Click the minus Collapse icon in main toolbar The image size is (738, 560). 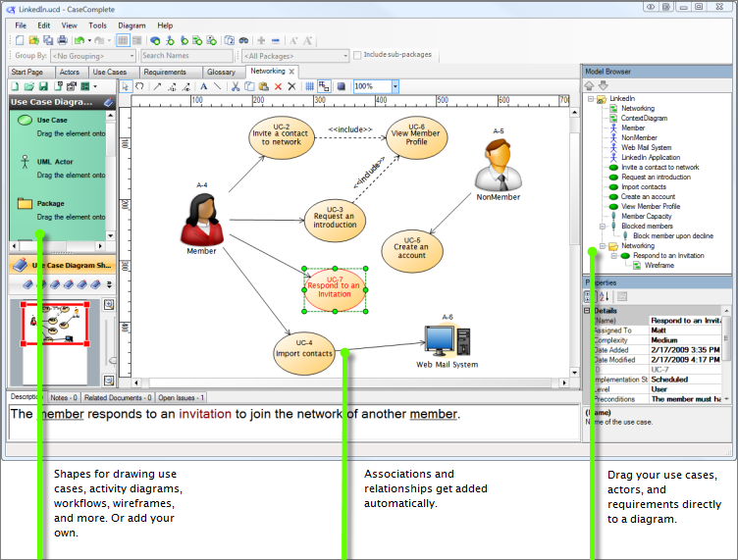276,41
